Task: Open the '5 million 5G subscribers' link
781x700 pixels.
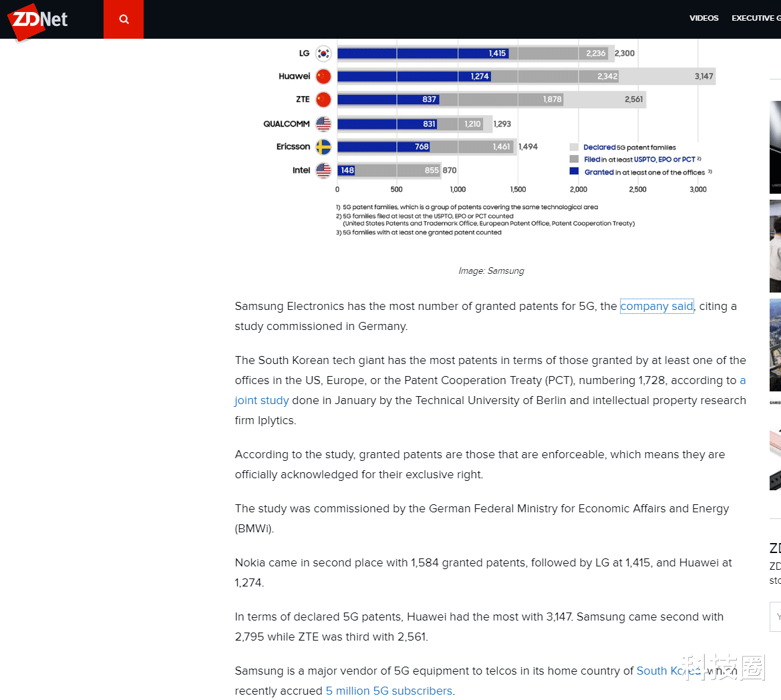Action: [x=389, y=691]
